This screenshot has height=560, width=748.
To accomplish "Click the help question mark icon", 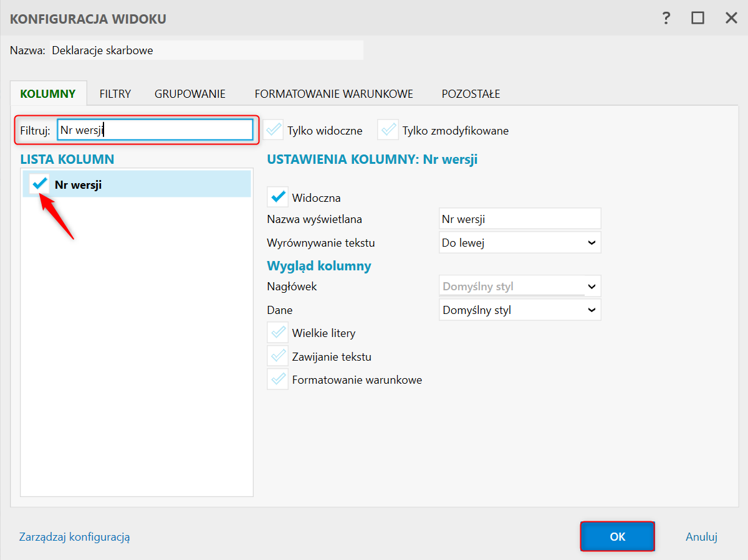I will coord(666,18).
